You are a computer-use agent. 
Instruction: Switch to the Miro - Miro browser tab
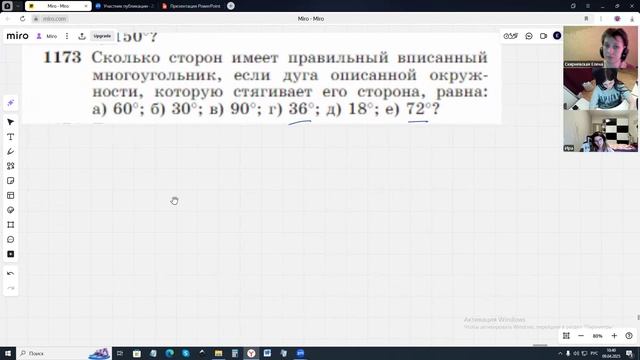click(58, 6)
